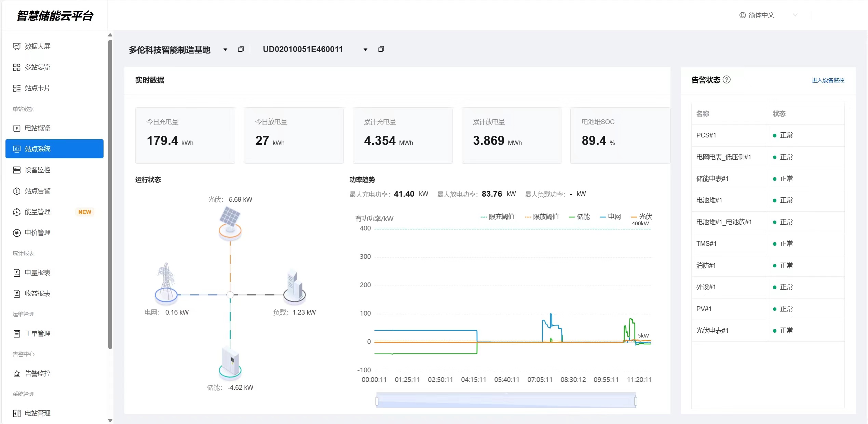Toggle the 储能 legend series in the chart

pos(579,217)
